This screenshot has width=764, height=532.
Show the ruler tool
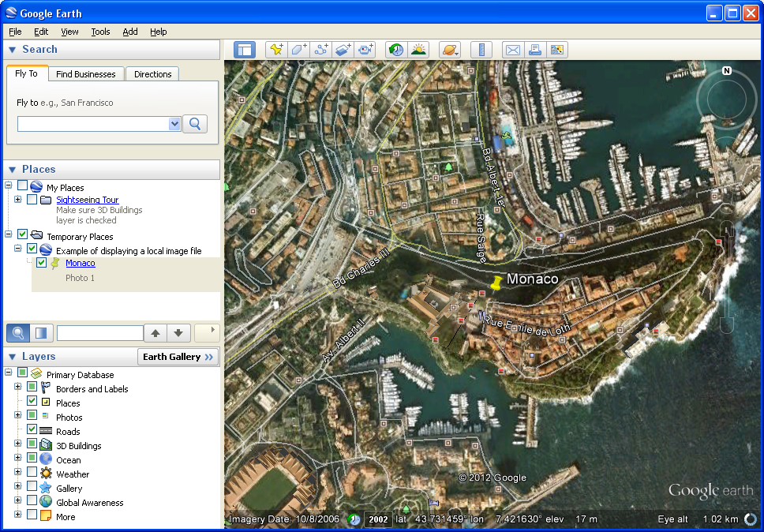481,50
